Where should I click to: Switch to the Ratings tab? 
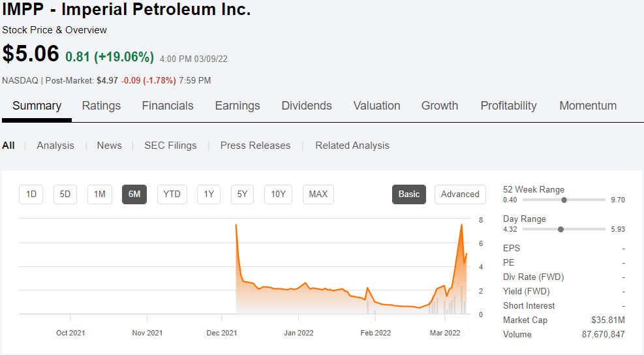coord(101,106)
